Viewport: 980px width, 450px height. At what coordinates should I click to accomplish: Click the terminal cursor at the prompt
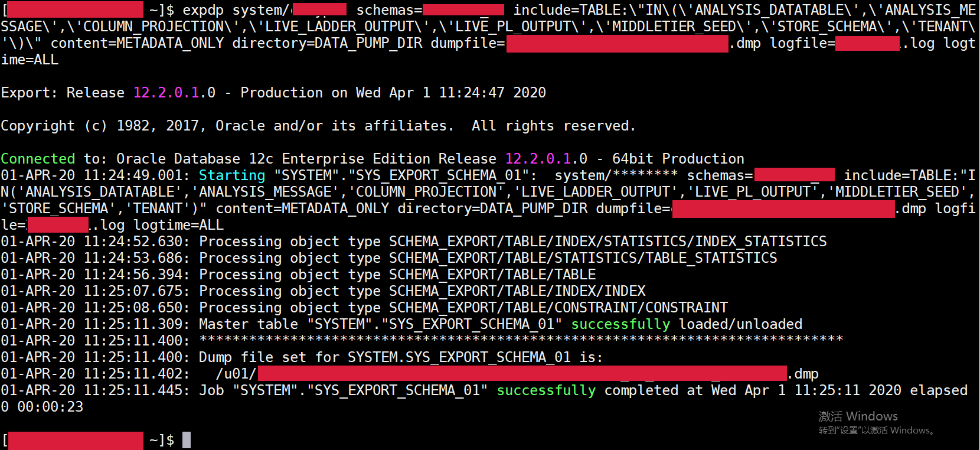coord(187,440)
